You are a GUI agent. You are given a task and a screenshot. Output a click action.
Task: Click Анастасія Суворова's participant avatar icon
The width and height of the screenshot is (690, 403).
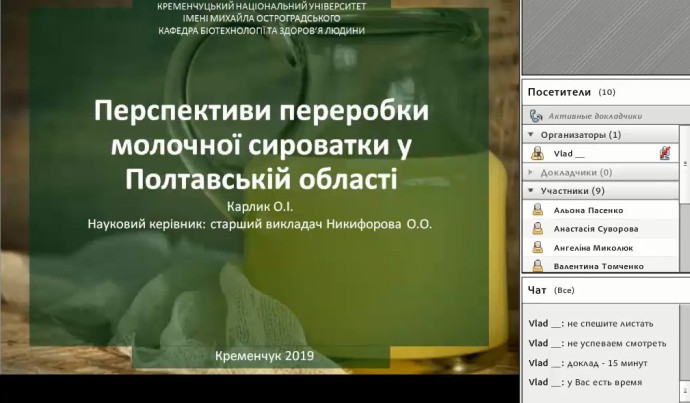click(x=537, y=229)
